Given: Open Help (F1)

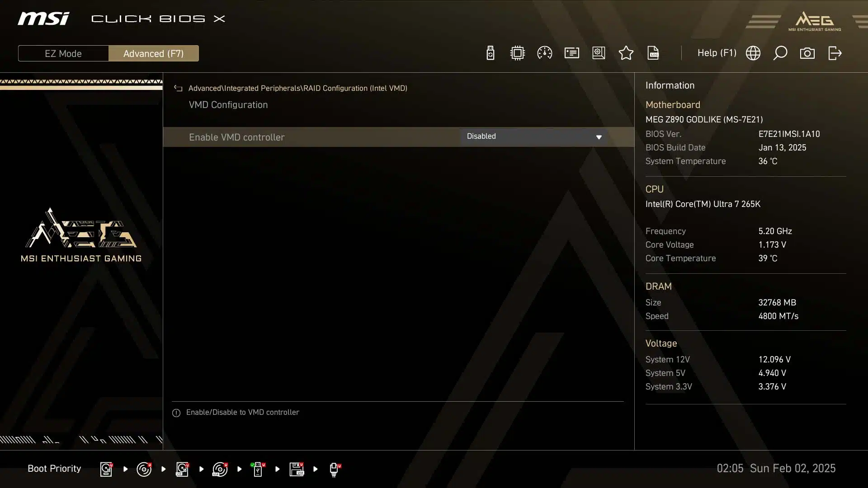Looking at the screenshot, I should click(717, 53).
